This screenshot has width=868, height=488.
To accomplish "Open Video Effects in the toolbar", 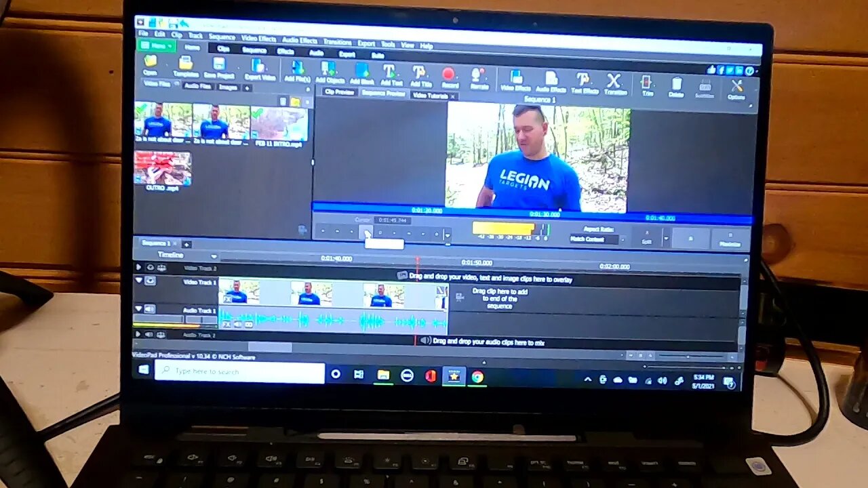I will [x=515, y=79].
